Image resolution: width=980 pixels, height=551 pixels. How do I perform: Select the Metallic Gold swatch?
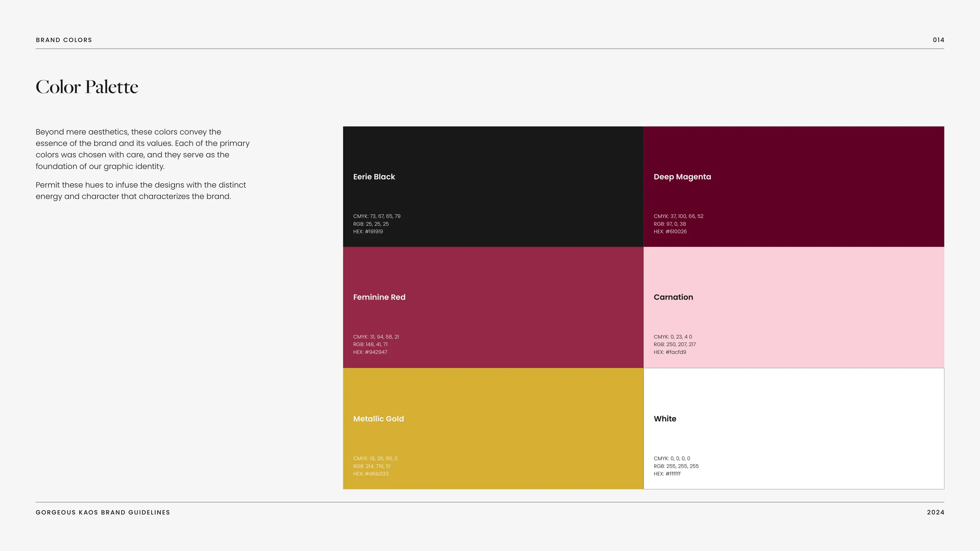[x=493, y=429]
